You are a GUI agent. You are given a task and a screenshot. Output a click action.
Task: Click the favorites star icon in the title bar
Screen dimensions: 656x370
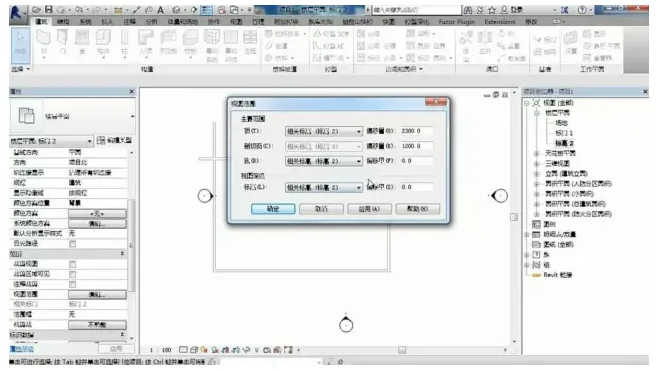point(492,10)
